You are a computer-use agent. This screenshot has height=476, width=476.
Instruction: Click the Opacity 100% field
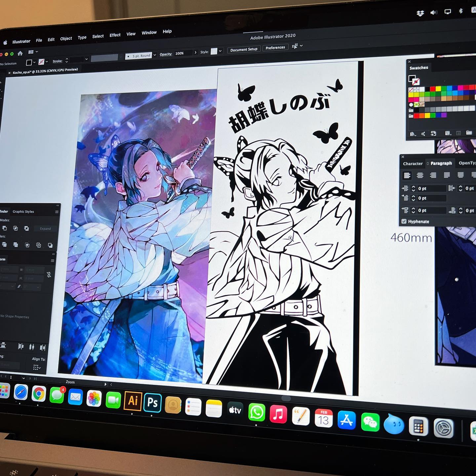(x=183, y=53)
